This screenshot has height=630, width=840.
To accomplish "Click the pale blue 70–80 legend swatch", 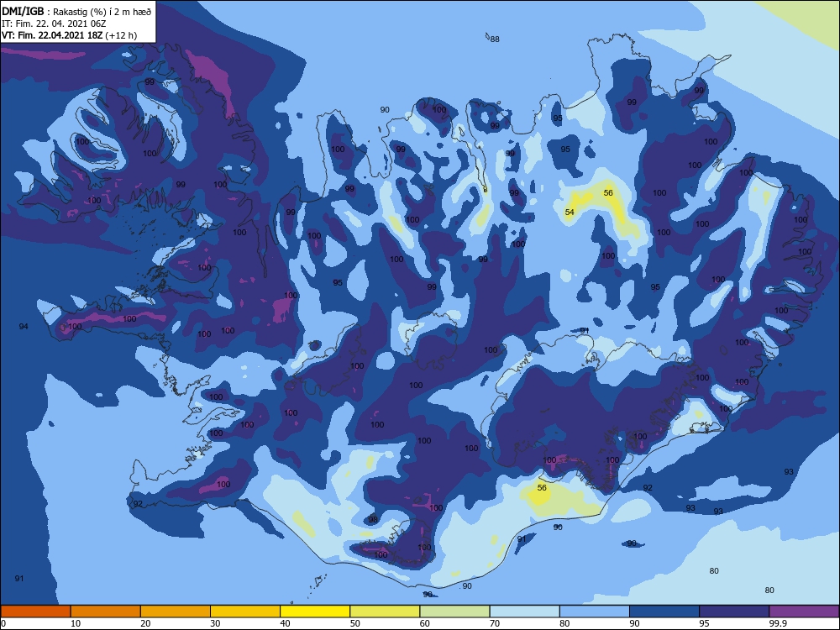I will 524,612.
